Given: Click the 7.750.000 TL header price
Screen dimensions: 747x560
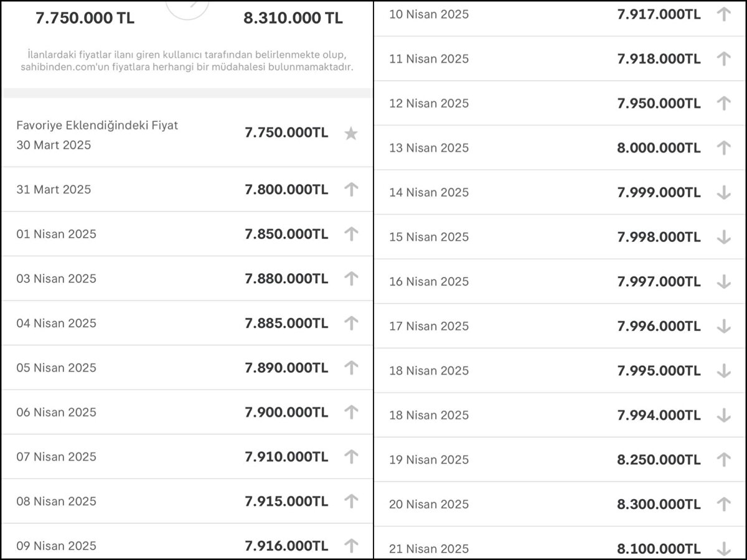Looking at the screenshot, I should (x=85, y=18).
